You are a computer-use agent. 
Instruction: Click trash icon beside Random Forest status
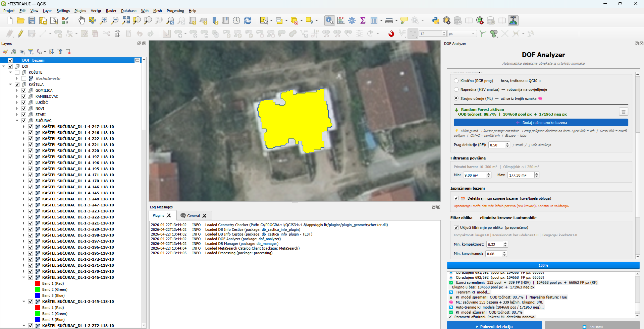click(x=623, y=112)
